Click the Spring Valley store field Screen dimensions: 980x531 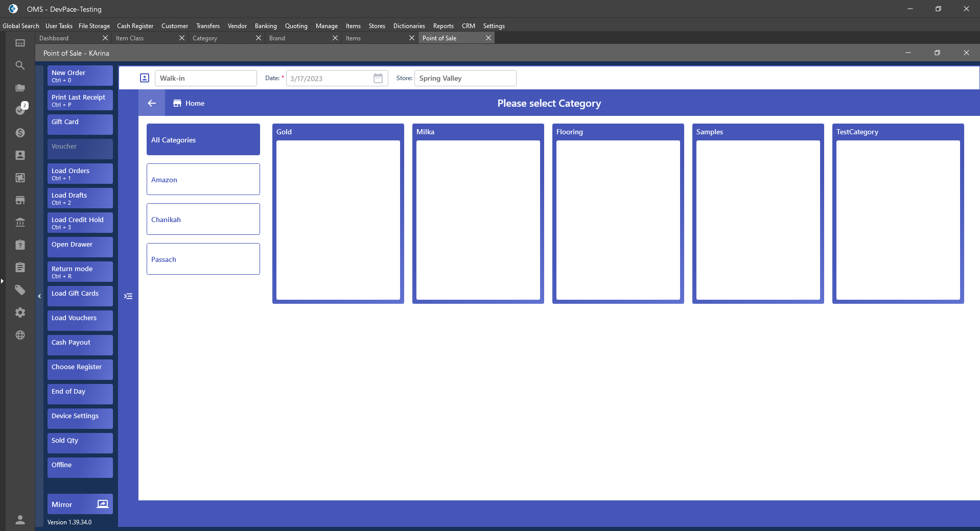pos(465,78)
